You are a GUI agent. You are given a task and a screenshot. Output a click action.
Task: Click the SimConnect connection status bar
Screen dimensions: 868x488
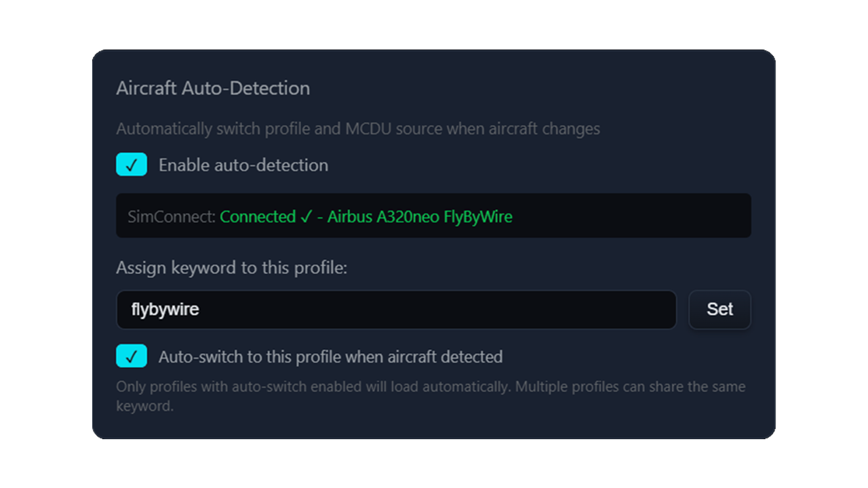(x=434, y=216)
